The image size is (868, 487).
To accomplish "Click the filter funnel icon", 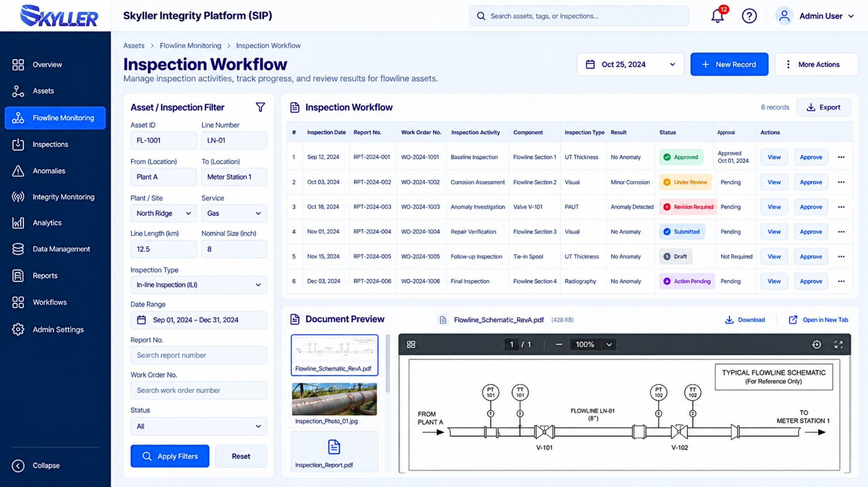I will coord(260,107).
